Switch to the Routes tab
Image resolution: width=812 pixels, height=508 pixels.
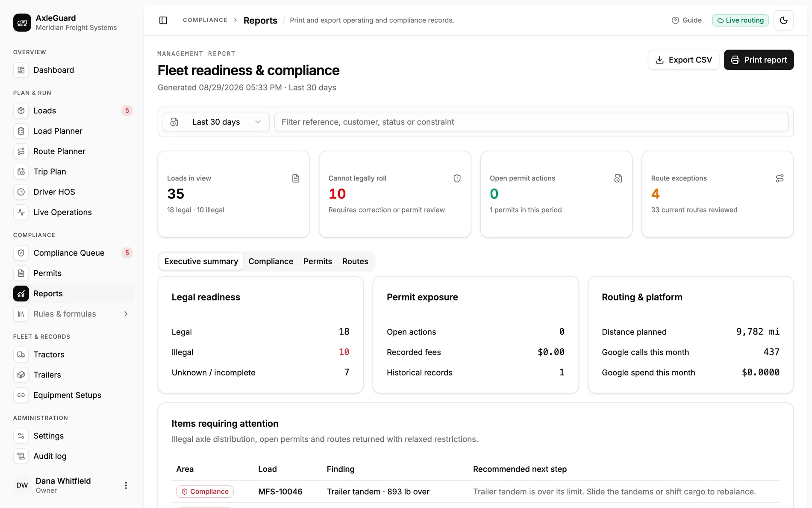(x=355, y=261)
